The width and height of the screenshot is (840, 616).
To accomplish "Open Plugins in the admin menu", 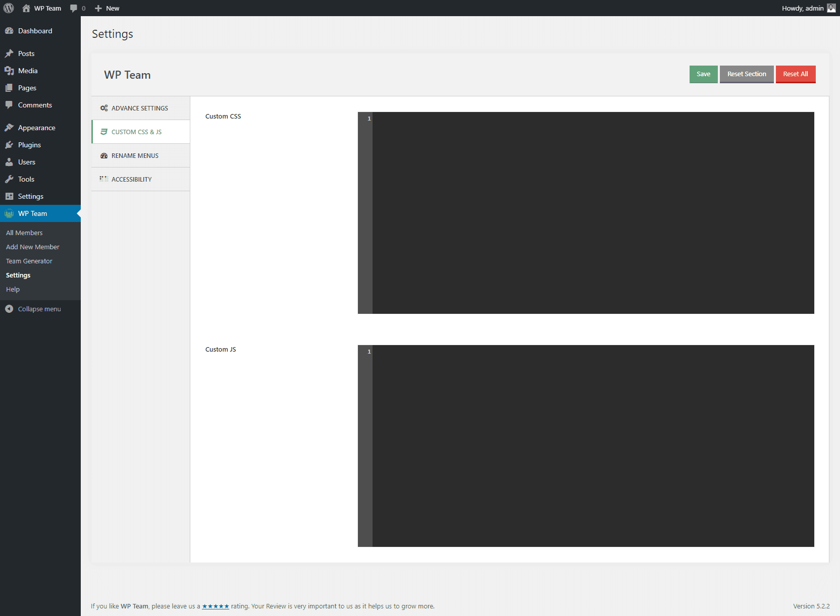I will pyautogui.click(x=40, y=145).
